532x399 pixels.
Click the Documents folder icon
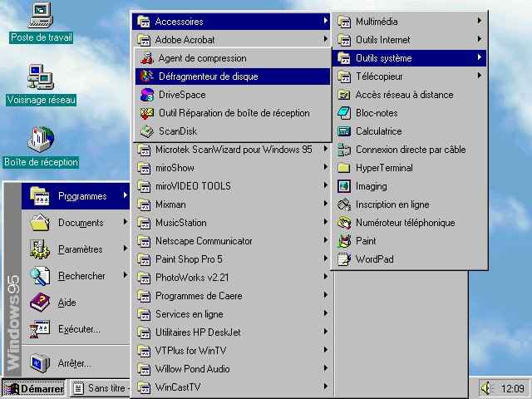click(40, 223)
